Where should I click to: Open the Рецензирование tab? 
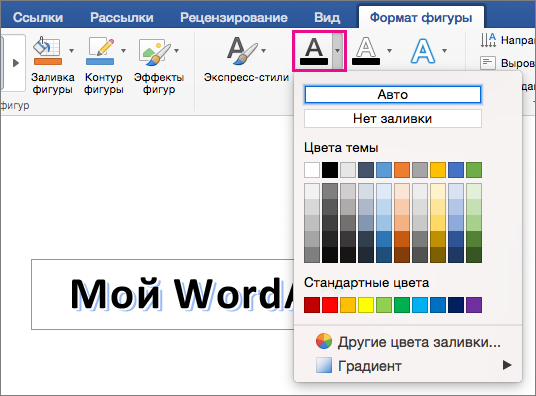tap(234, 17)
